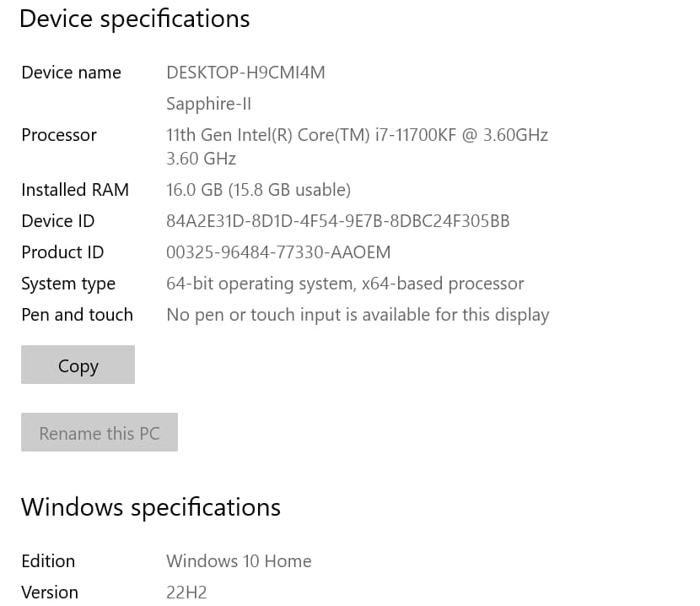This screenshot has width=700, height=606.
Task: Select the Installed RAM value 16.0 GB
Action: coord(202,189)
